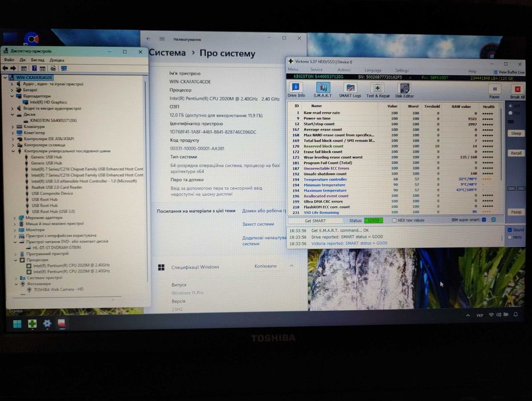Image resolution: width=532 pixels, height=401 pixels.
Task: Collapse the Процесори node
Action: [x=15, y=260]
